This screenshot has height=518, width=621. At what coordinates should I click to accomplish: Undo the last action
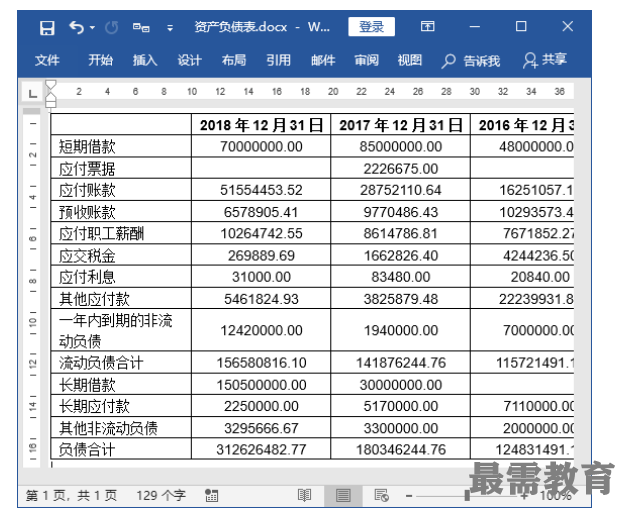point(76,28)
